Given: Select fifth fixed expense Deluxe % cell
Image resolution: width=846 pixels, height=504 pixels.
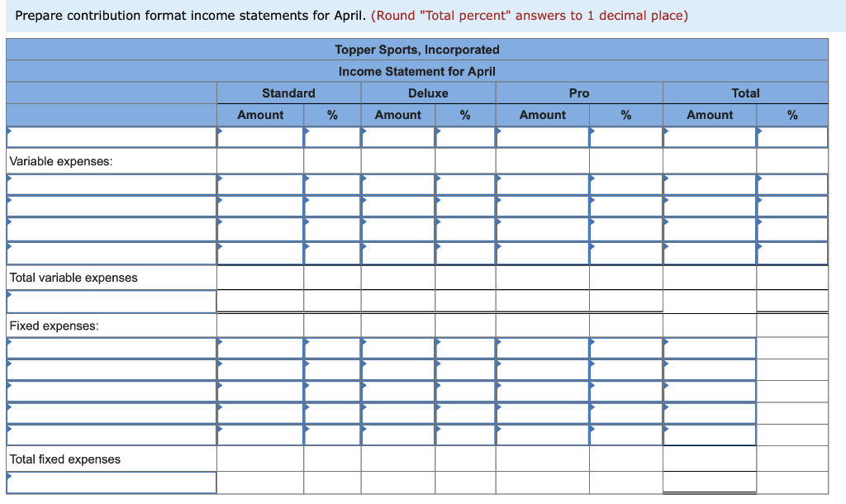Looking at the screenshot, I should point(465,435).
